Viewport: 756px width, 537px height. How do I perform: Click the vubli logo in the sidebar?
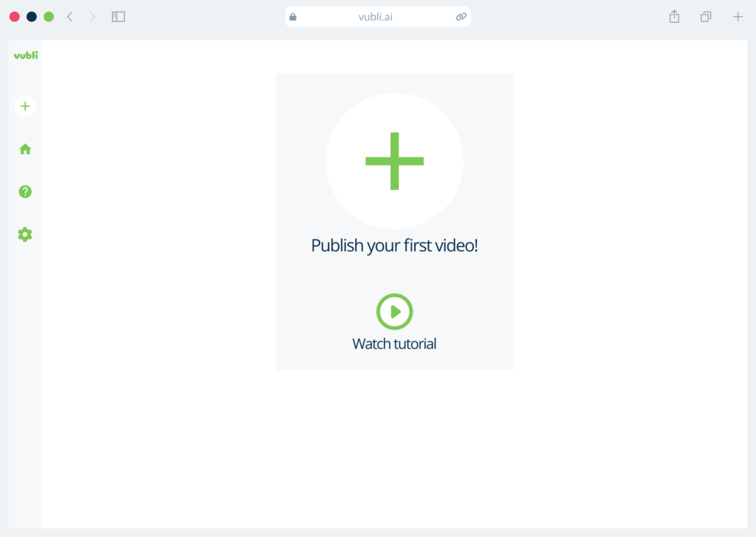[24, 53]
